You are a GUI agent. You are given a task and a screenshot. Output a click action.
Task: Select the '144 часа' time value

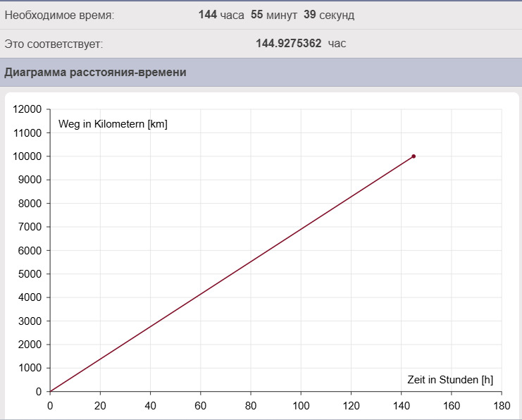pos(220,15)
